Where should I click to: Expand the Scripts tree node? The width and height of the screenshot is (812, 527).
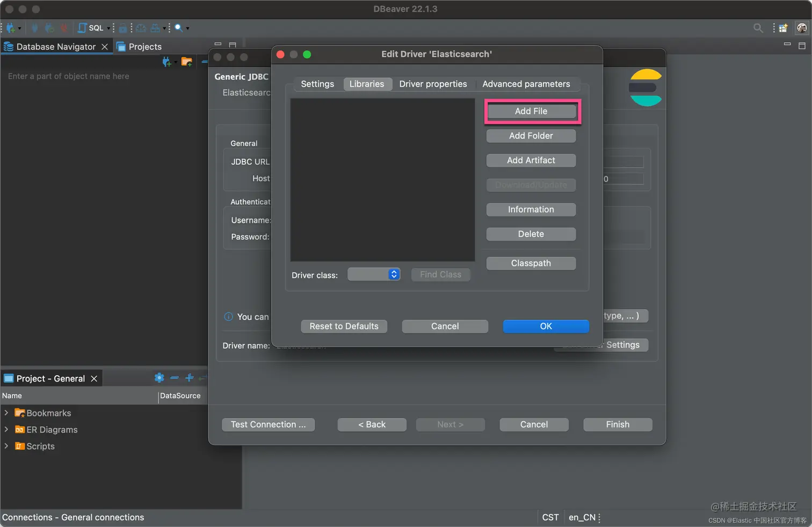[x=6, y=446]
